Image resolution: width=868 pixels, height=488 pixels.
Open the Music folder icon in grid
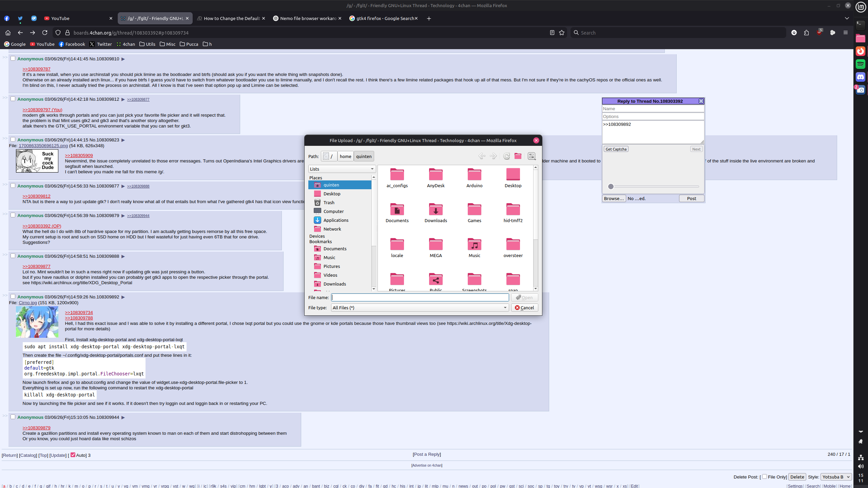(x=474, y=245)
